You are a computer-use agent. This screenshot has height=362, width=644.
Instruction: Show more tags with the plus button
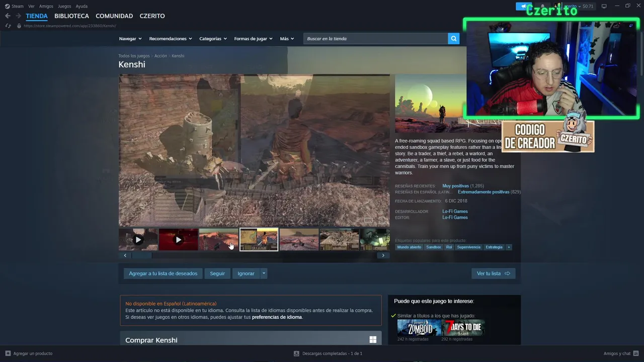(x=509, y=247)
